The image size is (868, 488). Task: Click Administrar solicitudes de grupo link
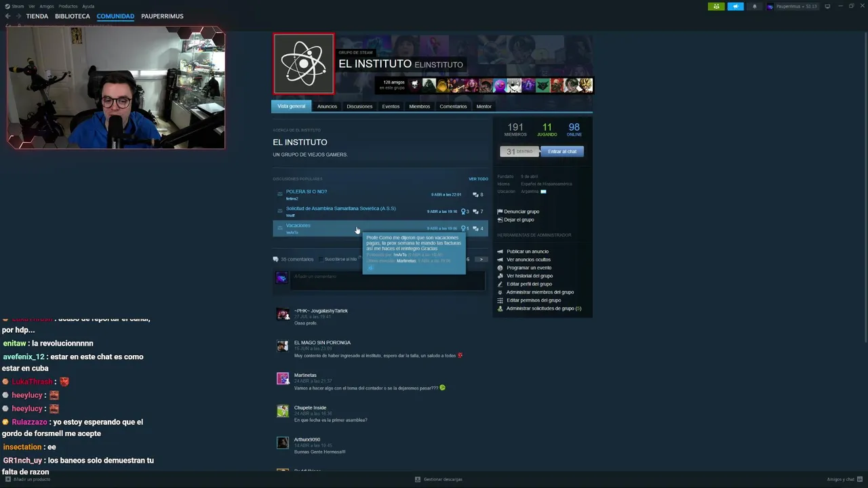[x=544, y=308]
